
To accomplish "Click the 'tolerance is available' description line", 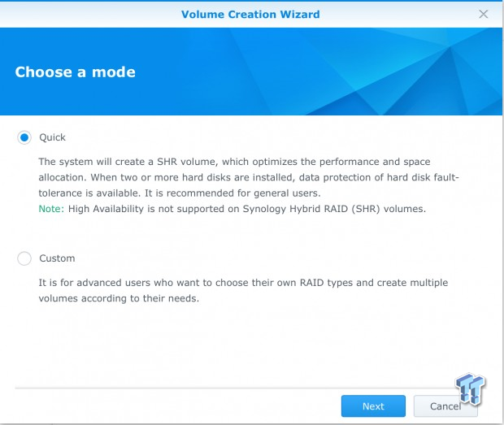I will 180,193.
